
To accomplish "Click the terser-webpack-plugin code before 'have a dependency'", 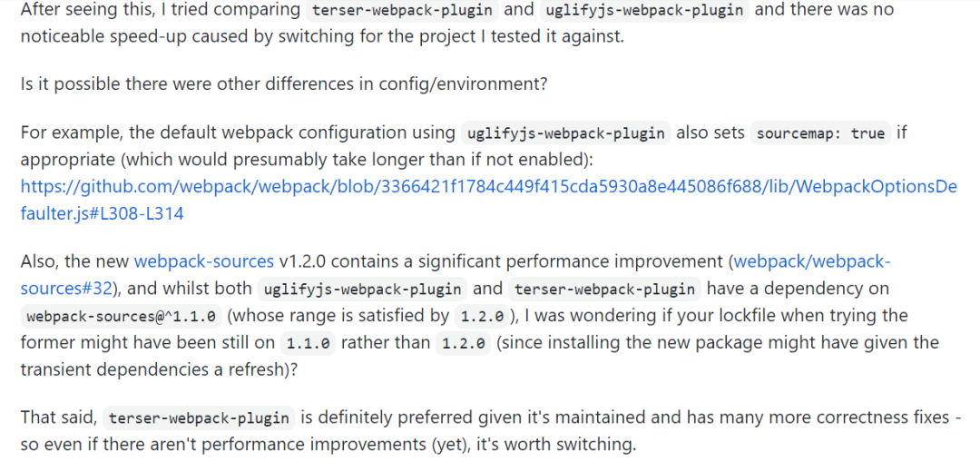I will 604,289.
